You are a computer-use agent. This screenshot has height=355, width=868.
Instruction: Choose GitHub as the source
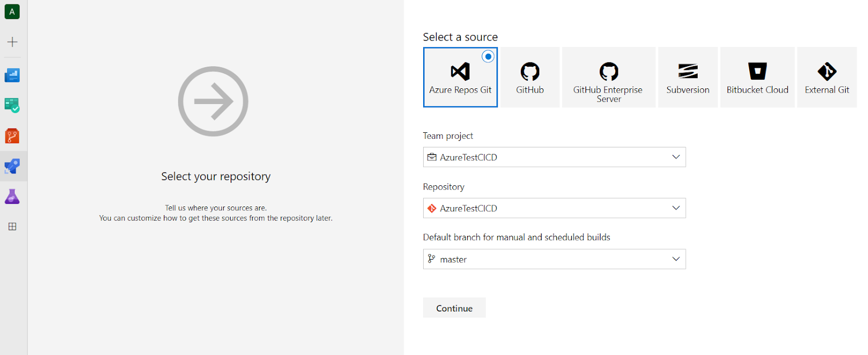[530, 78]
